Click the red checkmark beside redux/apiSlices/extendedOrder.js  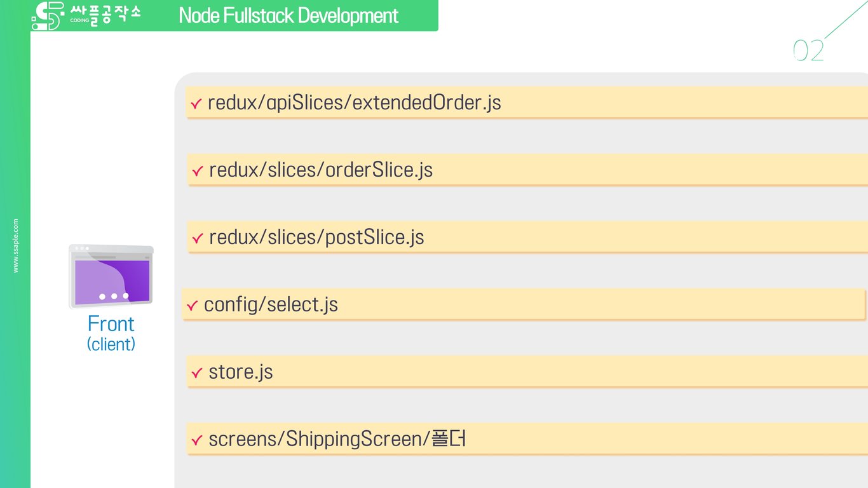196,104
